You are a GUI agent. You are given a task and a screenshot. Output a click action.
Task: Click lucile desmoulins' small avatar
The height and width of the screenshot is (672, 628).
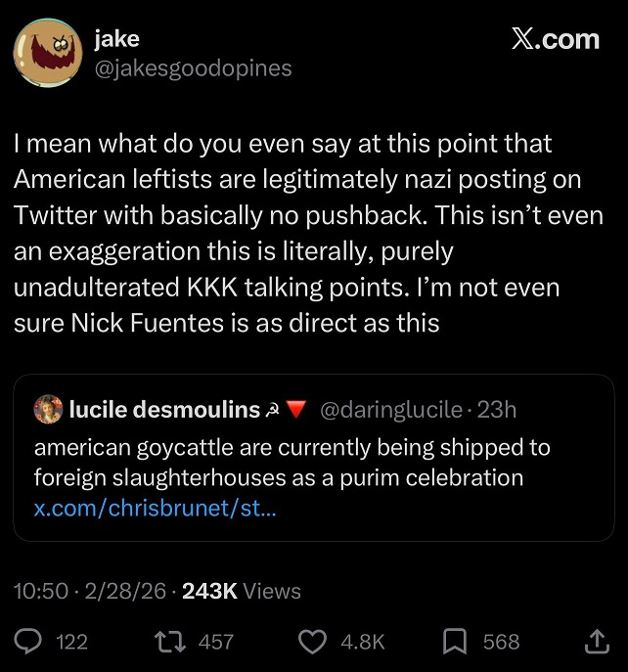point(48,410)
